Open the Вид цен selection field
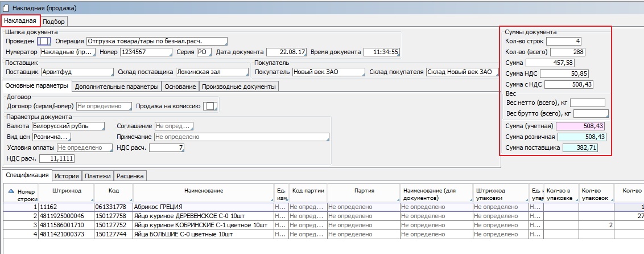The width and height of the screenshot is (644, 254). 51,137
